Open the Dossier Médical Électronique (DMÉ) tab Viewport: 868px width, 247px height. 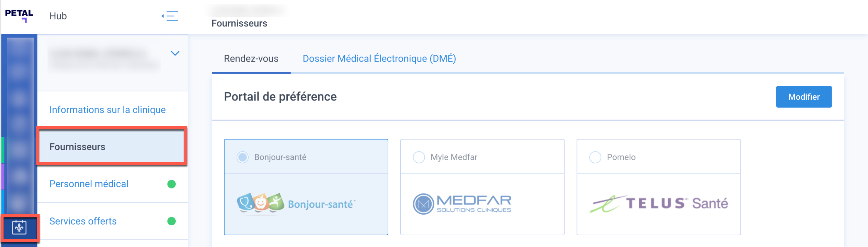[x=379, y=58]
